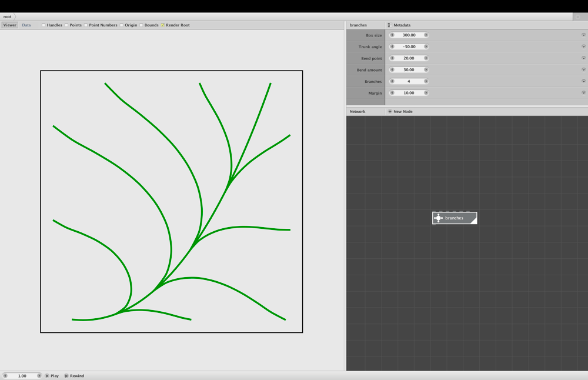This screenshot has width=588, height=380.
Task: Increase Box size with right arrow
Action: pos(426,35)
